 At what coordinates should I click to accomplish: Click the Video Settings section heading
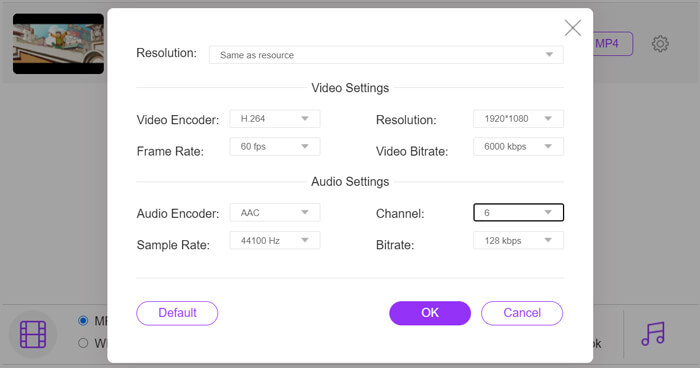[x=350, y=88]
